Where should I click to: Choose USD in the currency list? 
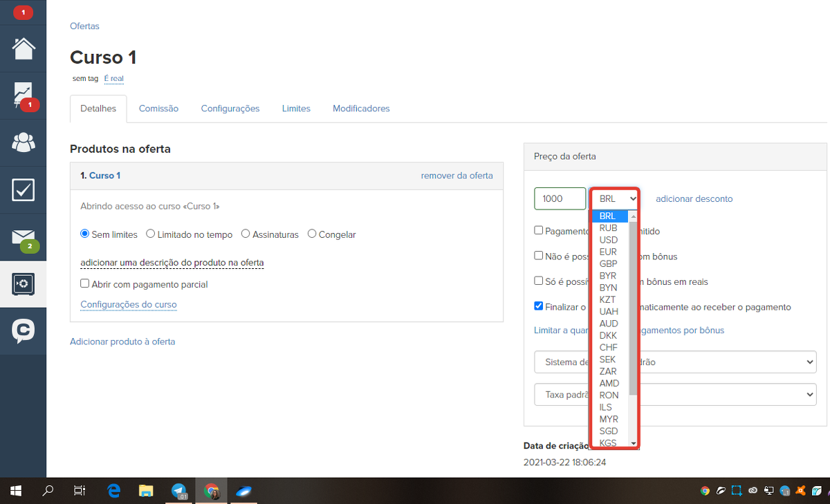(609, 240)
